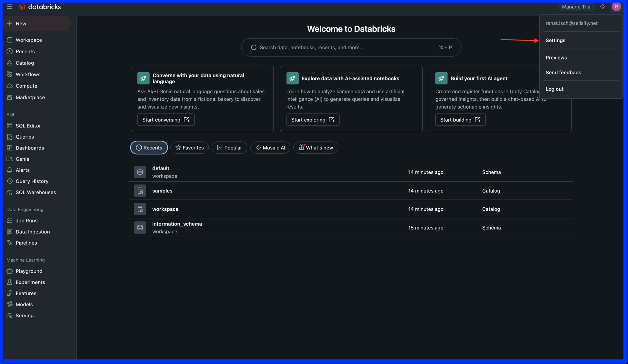This screenshot has height=364, width=628.
Task: Click the Compute icon in the sidebar
Action: click(9, 86)
